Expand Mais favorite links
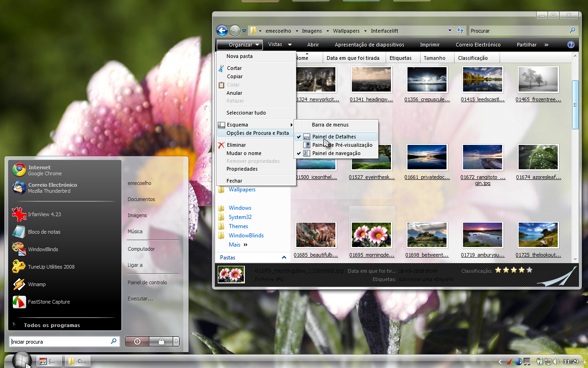This screenshot has height=368, width=588. 238,245
